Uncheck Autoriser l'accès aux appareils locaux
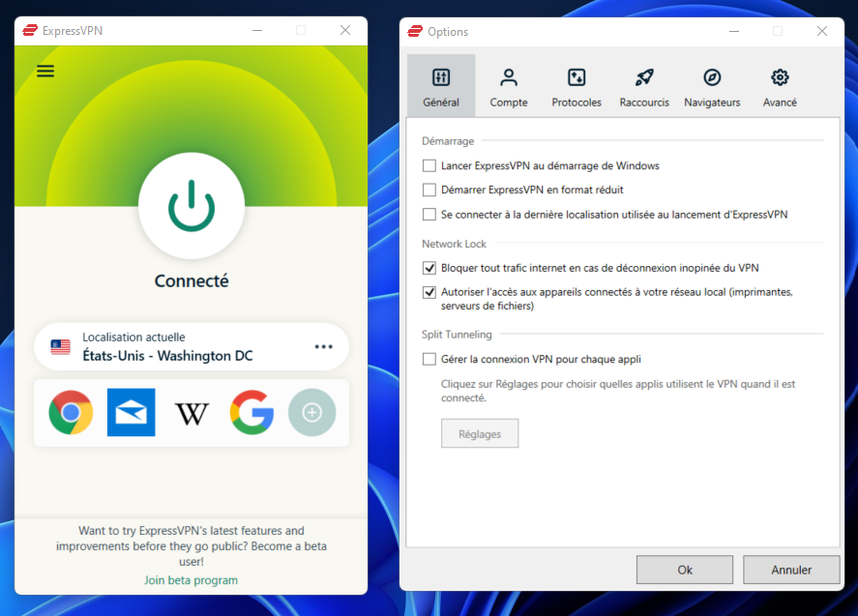 (429, 292)
